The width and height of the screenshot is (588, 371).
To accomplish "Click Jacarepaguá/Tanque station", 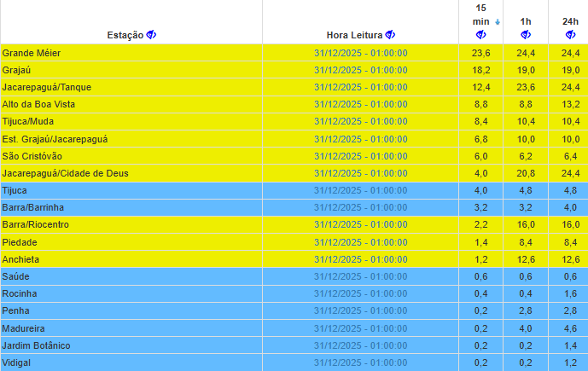I will coord(46,87).
